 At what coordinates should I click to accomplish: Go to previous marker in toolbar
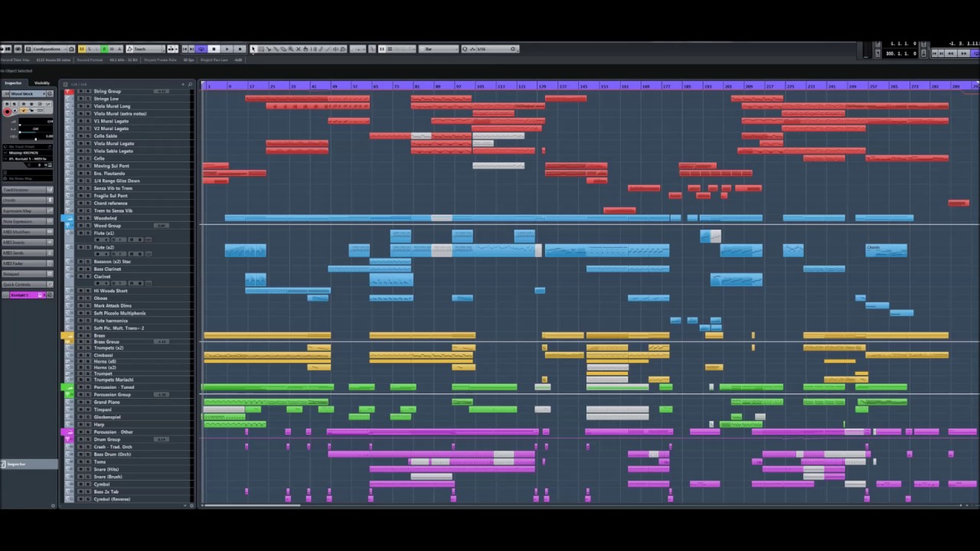click(185, 49)
